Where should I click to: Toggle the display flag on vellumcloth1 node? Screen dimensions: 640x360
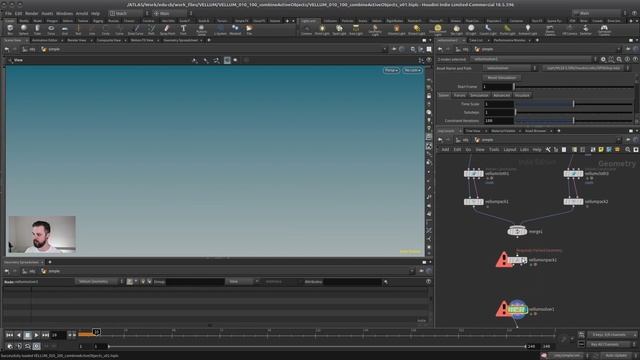[481, 174]
